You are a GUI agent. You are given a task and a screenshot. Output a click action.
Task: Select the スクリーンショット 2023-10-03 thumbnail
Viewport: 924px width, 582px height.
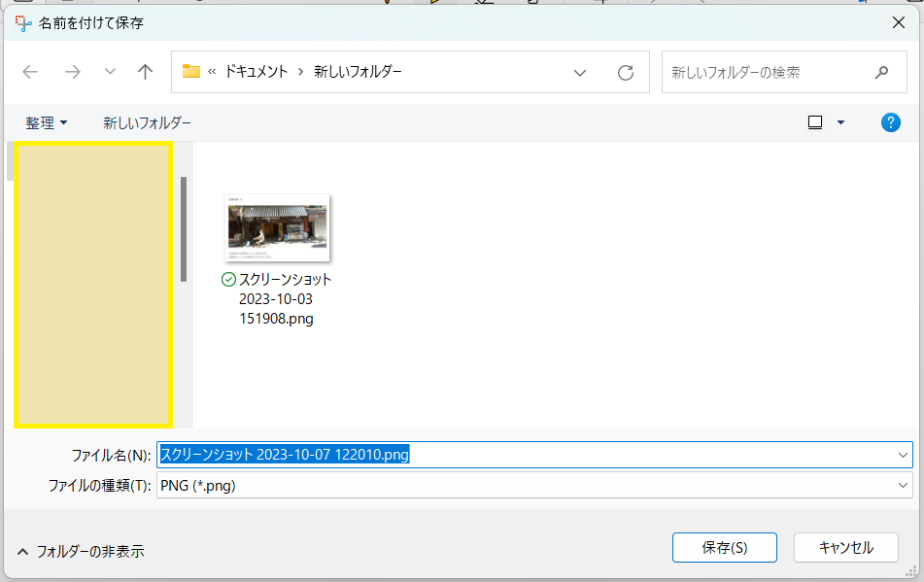tap(278, 228)
